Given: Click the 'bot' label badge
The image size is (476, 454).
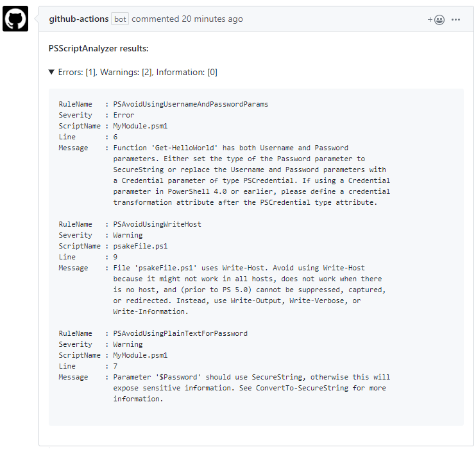Looking at the screenshot, I should tap(120, 19).
